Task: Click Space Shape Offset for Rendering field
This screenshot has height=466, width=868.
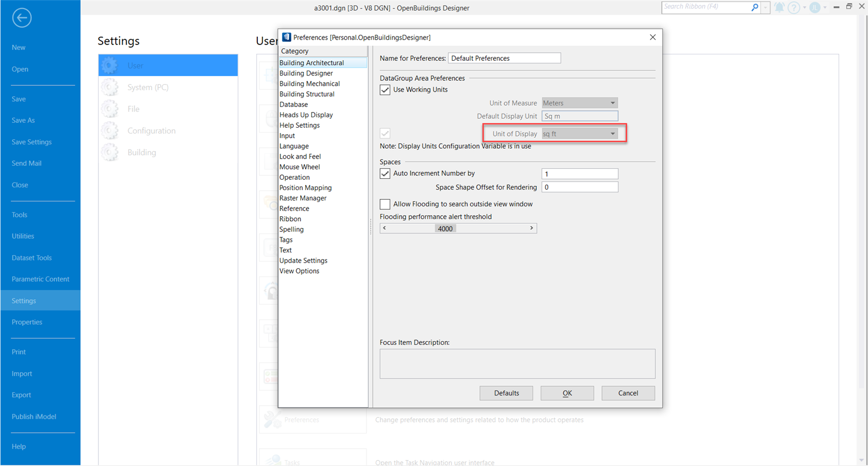Action: 580,187
